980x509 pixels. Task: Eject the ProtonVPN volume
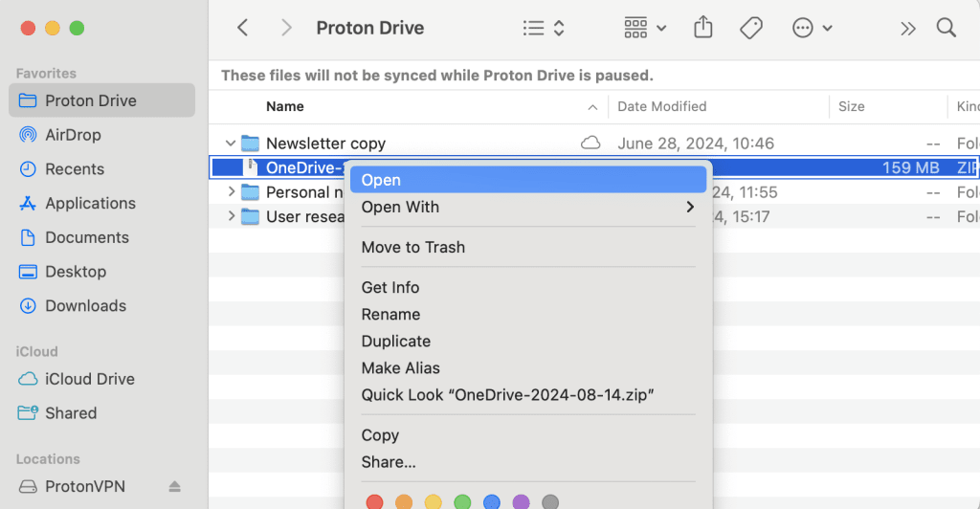click(x=174, y=487)
